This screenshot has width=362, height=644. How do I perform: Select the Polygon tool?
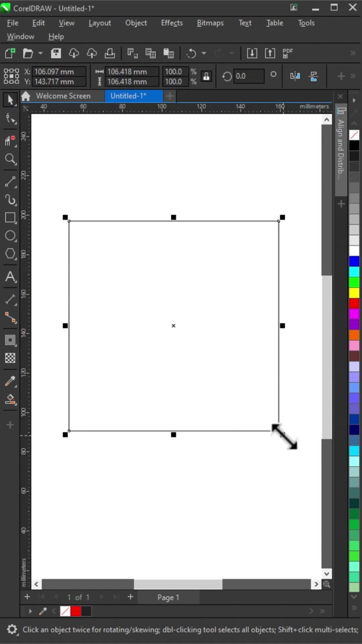click(x=10, y=254)
